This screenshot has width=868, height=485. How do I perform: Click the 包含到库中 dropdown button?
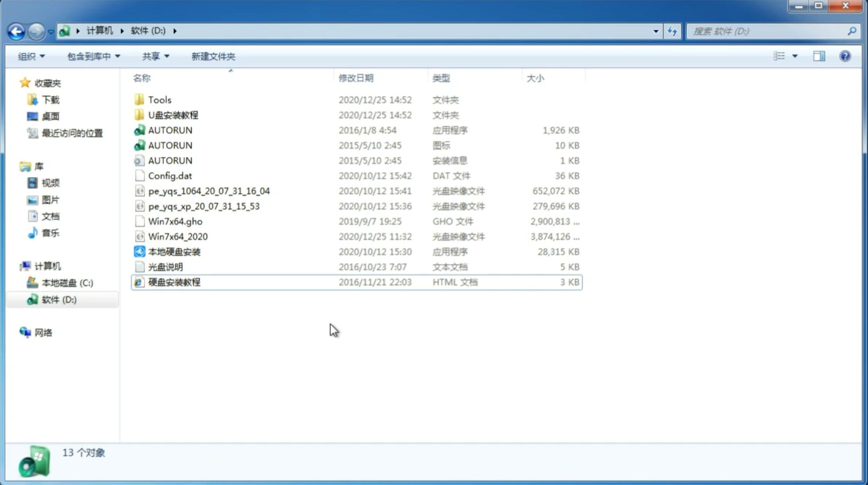(93, 55)
